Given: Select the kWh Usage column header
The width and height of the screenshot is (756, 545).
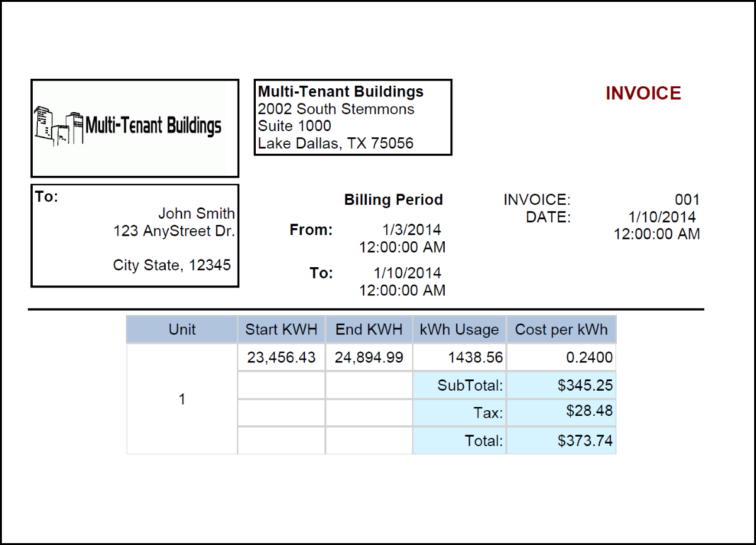Looking at the screenshot, I should tap(459, 330).
